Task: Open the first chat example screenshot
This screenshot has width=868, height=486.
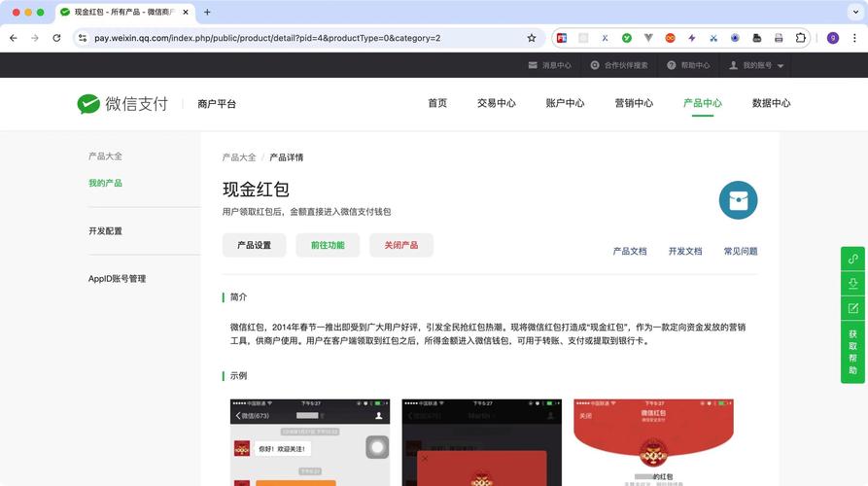Action: point(310,442)
